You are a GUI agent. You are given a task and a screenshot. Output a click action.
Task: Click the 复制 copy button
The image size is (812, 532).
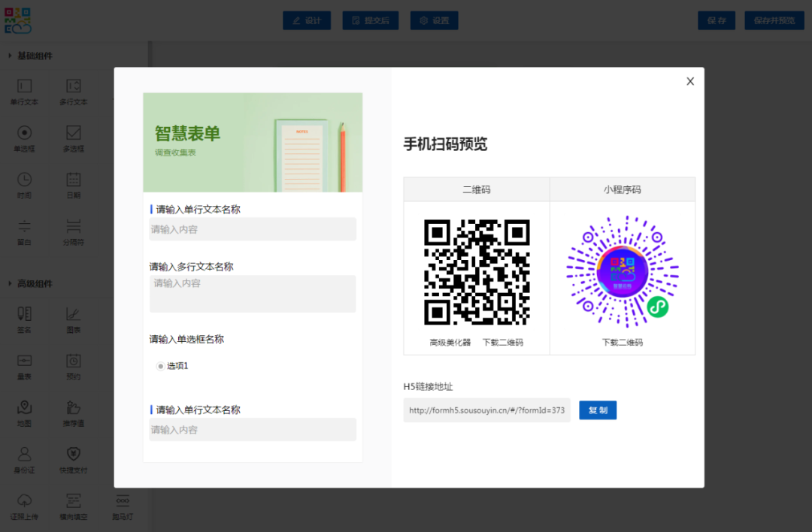[x=597, y=410]
